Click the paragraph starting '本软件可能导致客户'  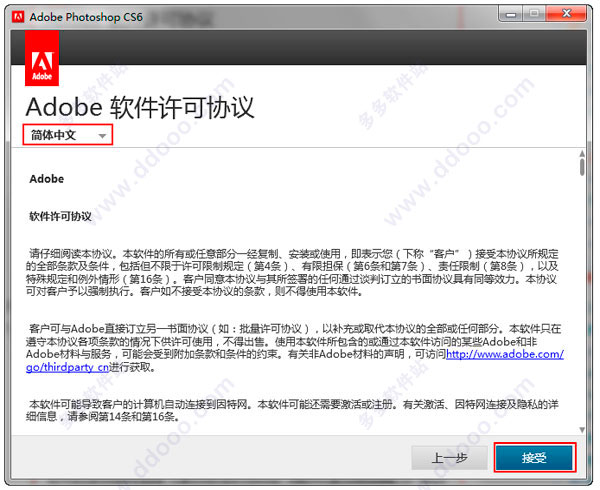tap(292, 410)
